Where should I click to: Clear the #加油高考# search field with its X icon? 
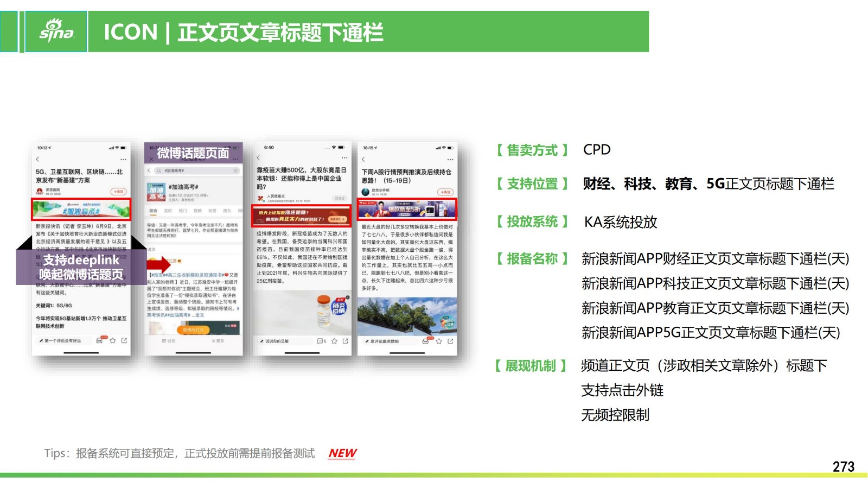coord(236,170)
